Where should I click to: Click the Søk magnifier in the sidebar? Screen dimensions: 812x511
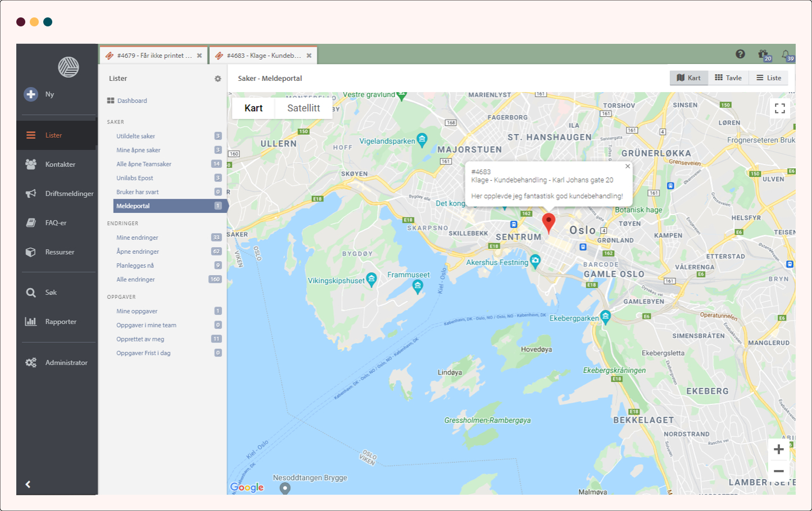coord(31,293)
